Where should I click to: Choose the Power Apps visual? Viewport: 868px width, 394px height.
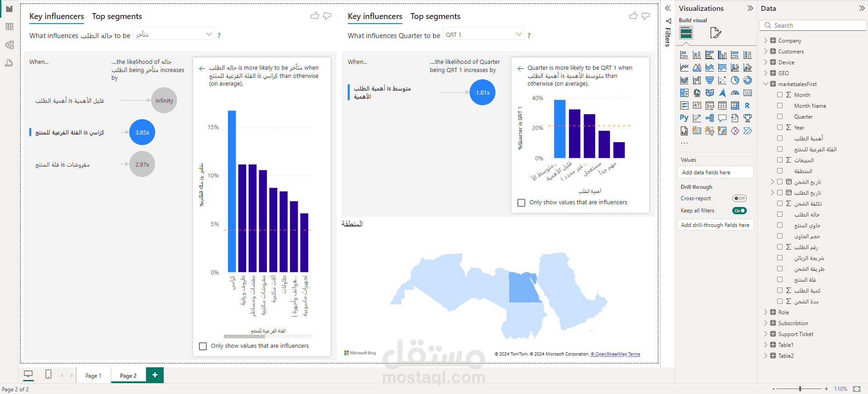735,131
